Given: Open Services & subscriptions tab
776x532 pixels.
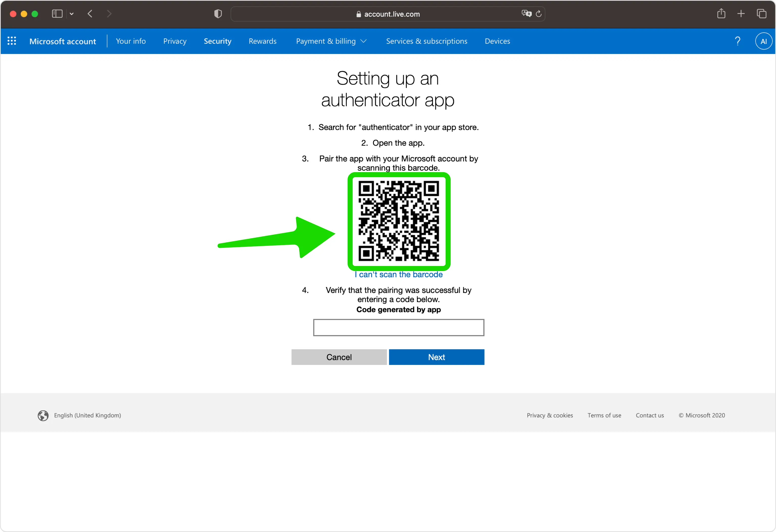Looking at the screenshot, I should click(x=427, y=41).
